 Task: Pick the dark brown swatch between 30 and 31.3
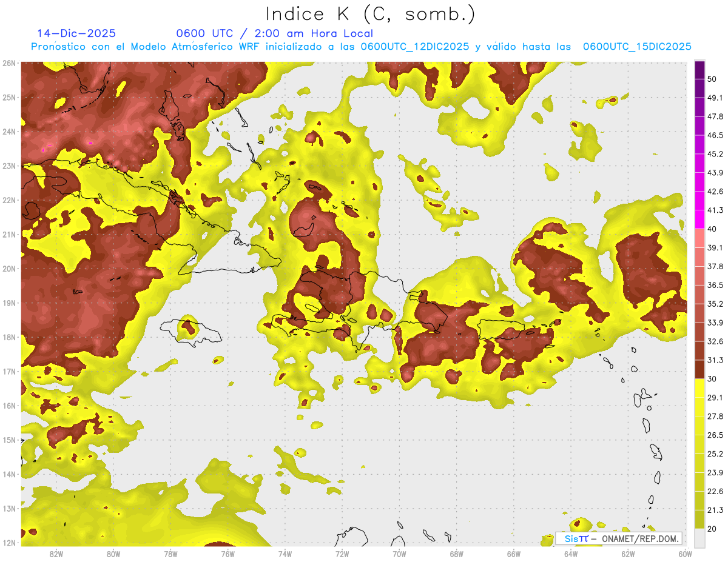coord(700,369)
